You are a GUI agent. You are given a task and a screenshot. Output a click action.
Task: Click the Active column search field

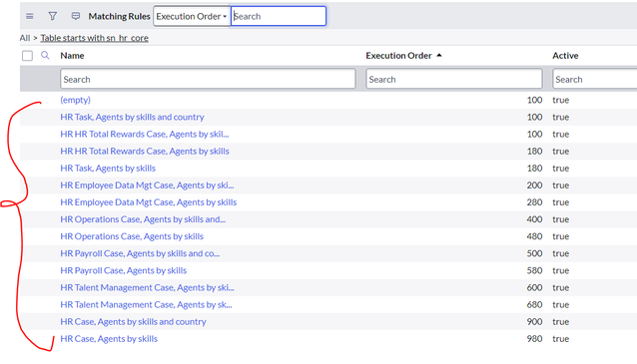tap(595, 79)
